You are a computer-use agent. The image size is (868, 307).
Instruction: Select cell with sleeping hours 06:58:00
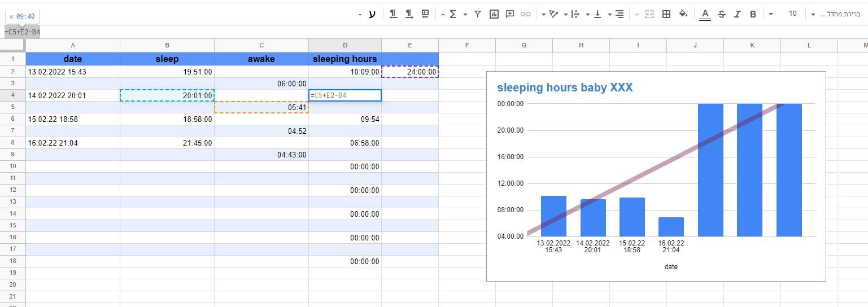(345, 143)
